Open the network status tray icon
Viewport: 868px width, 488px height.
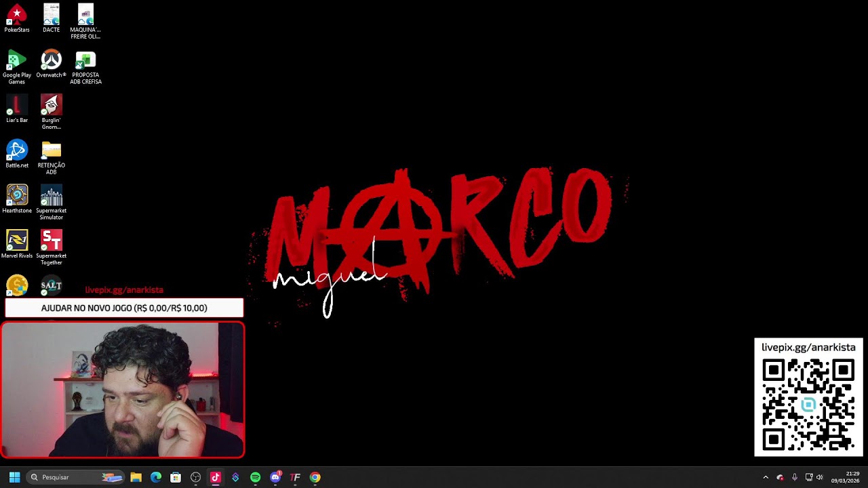[x=808, y=477]
